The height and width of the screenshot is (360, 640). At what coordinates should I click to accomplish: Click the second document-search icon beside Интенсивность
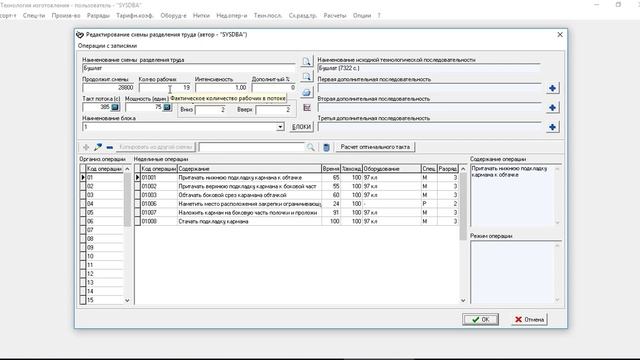click(x=306, y=77)
